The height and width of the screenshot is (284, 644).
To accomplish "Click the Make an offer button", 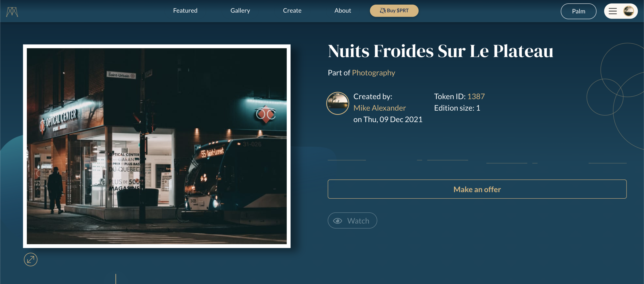I will 477,189.
